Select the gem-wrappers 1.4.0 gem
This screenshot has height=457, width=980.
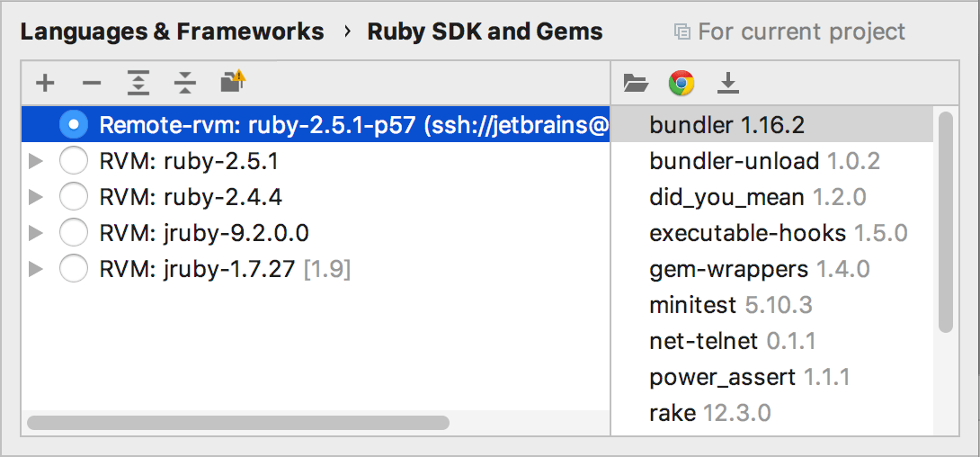point(772,270)
